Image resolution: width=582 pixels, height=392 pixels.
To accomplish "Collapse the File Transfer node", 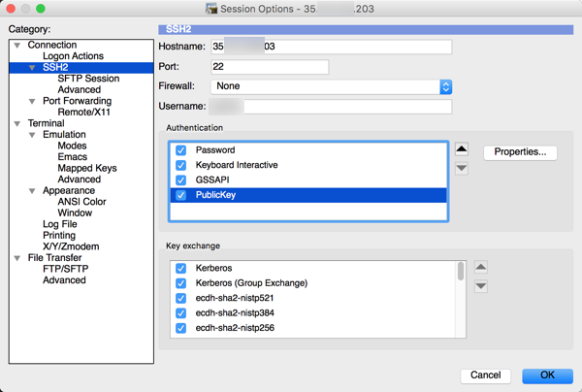I will point(17,258).
